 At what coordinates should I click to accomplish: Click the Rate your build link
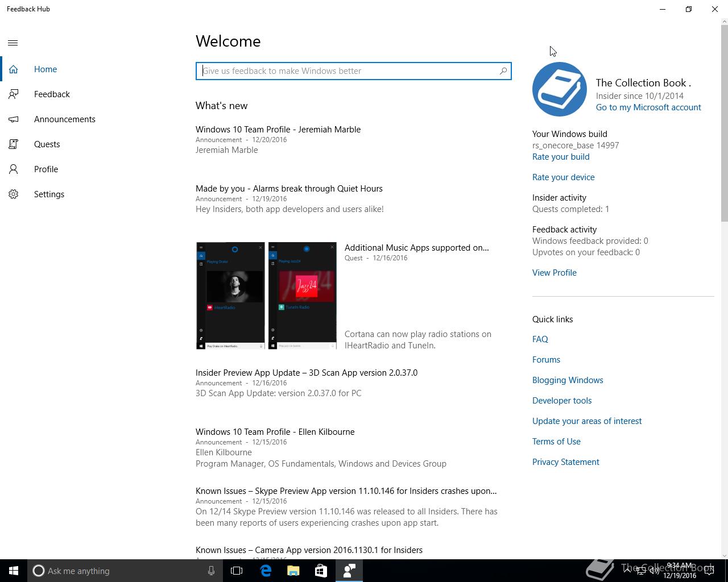(561, 157)
